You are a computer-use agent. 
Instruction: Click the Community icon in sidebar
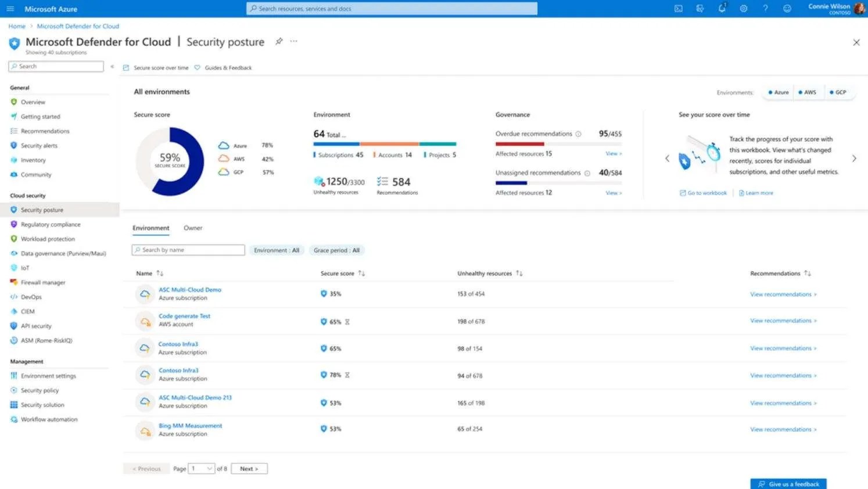[14, 175]
